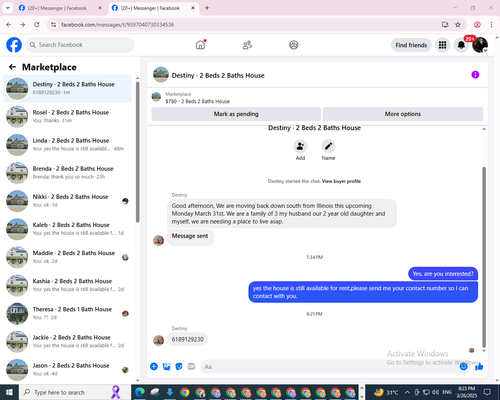Focus the Aa message input field
Screen dimensions: 500x400
(x=330, y=367)
